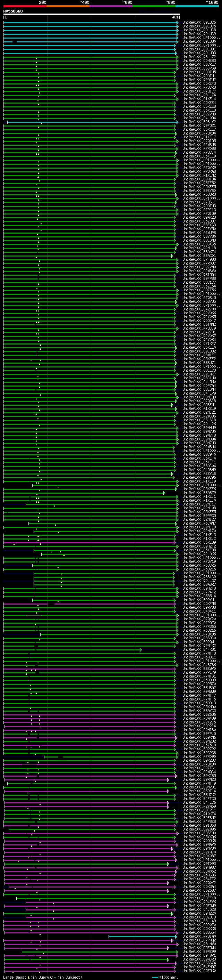This screenshot has width=222, height=980.
Task: Select the UniRef100_Q9M4X2 label
Action: point(199,646)
